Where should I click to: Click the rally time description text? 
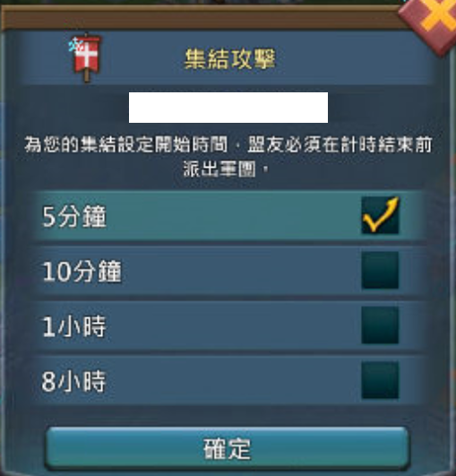pos(228,156)
